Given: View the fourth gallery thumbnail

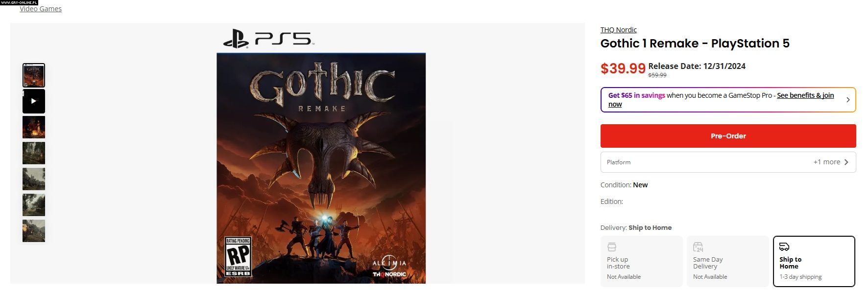Looking at the screenshot, I should (34, 153).
